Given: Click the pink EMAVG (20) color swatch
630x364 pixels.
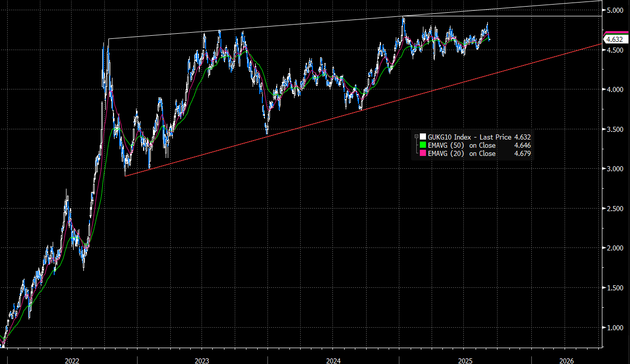Looking at the screenshot, I should click(422, 153).
